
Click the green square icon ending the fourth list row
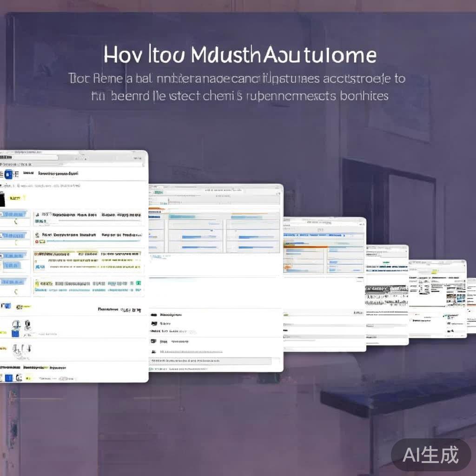(139, 283)
